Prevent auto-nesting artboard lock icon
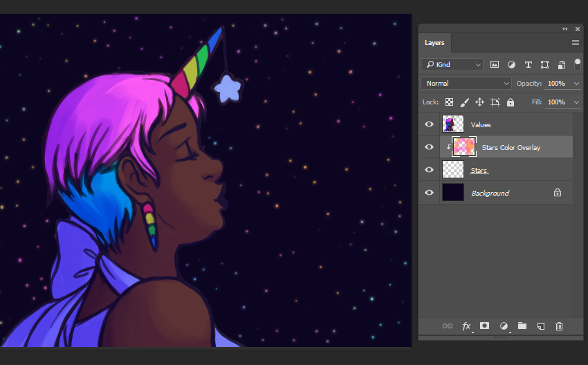 click(x=495, y=102)
